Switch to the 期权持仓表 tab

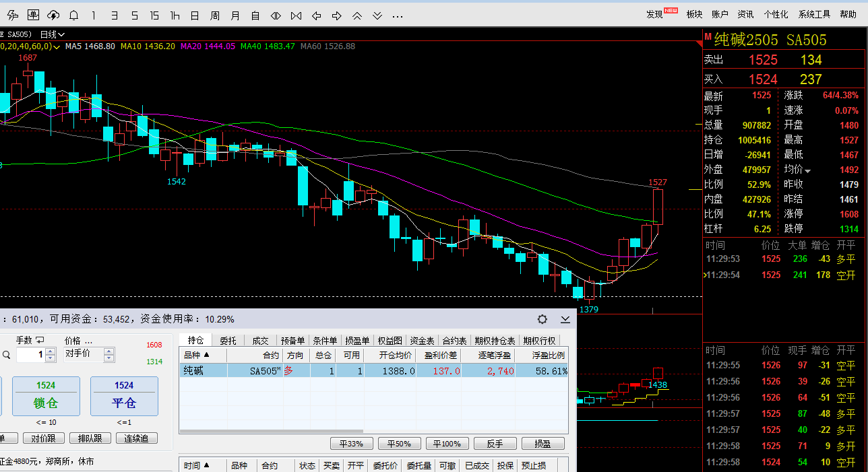(495, 341)
